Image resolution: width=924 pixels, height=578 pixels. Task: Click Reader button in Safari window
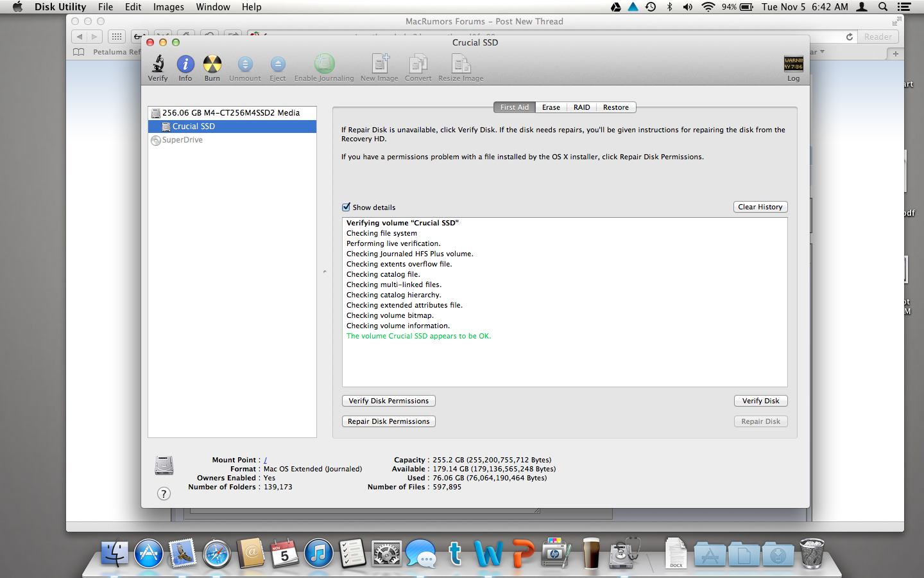coord(878,37)
